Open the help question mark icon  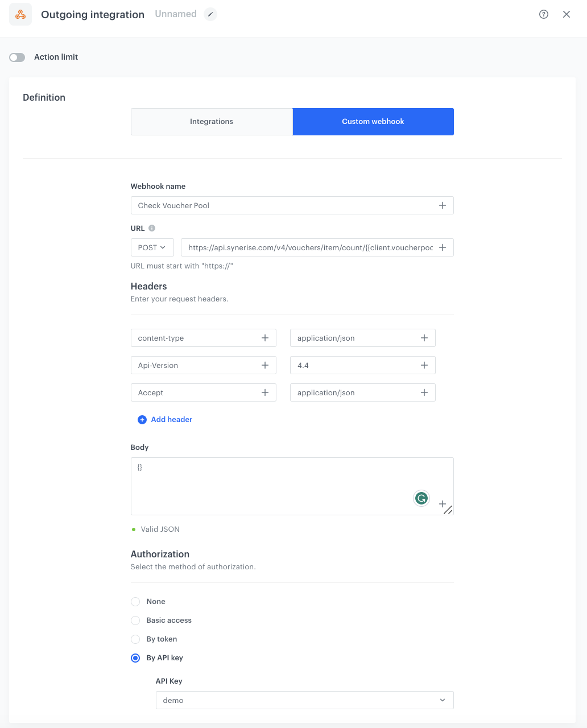point(544,14)
